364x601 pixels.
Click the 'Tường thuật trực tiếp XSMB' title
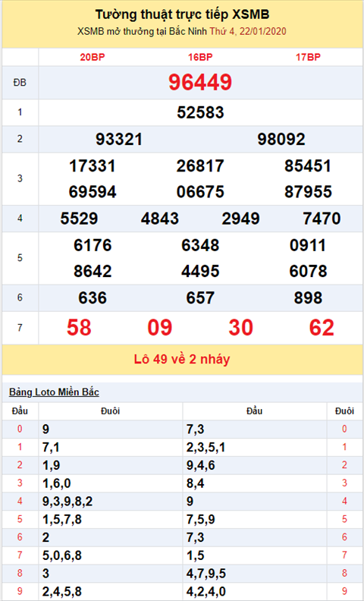182,14
